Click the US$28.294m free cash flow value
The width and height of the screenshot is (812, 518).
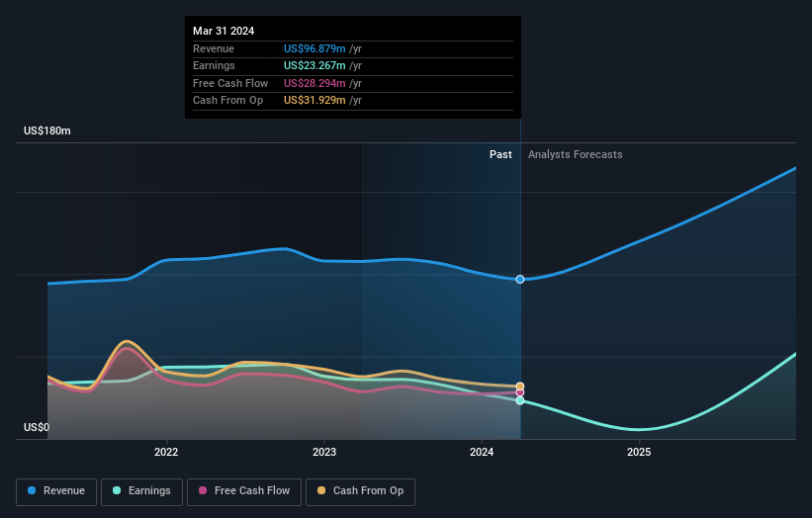click(x=315, y=83)
